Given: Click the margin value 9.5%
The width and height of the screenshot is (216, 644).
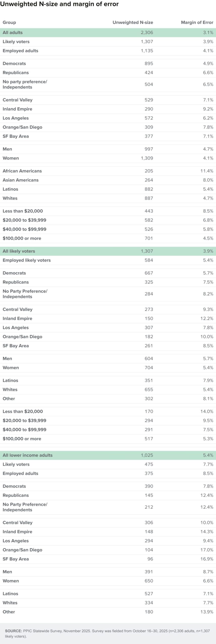Looking at the screenshot, I should pyautogui.click(x=208, y=420).
